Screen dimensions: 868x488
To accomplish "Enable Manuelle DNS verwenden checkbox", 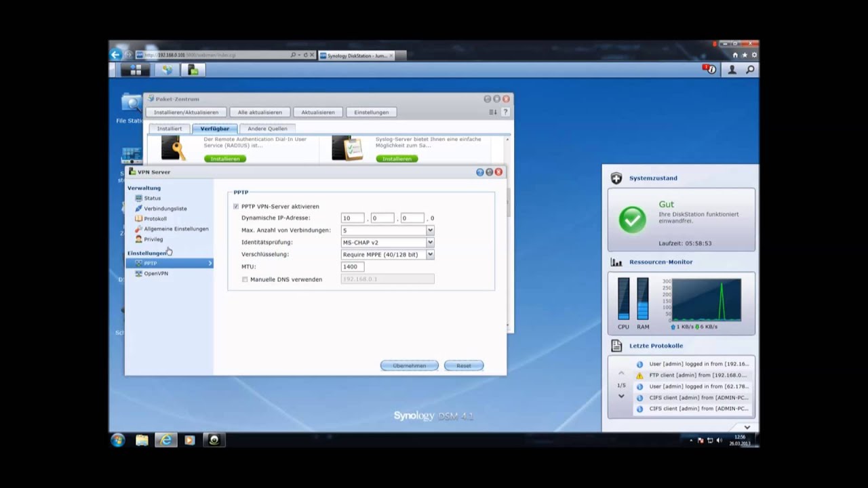I will (x=245, y=279).
